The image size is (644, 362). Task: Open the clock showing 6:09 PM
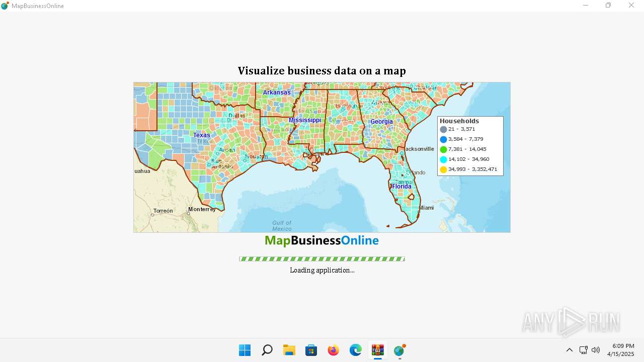pos(620,350)
